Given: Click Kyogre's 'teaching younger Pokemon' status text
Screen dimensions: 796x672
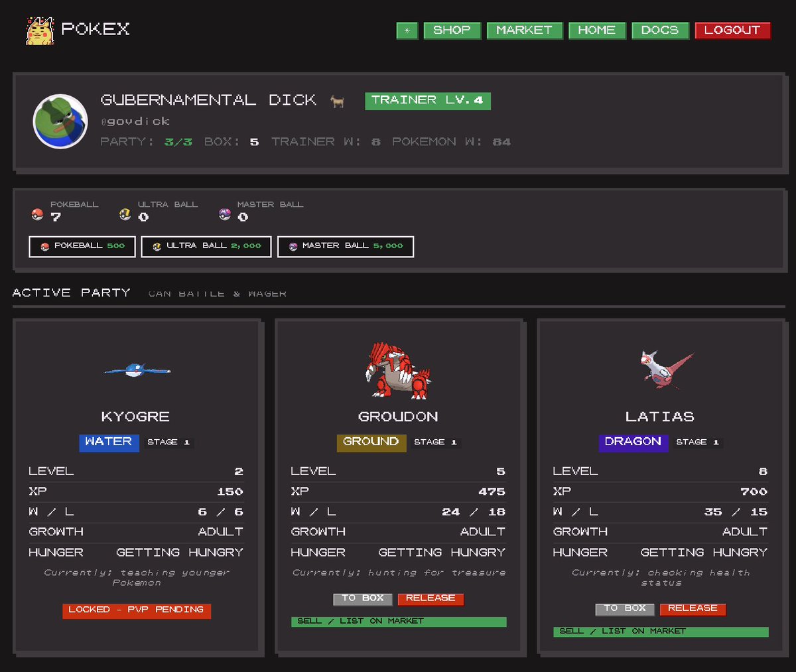Looking at the screenshot, I should tap(137, 578).
